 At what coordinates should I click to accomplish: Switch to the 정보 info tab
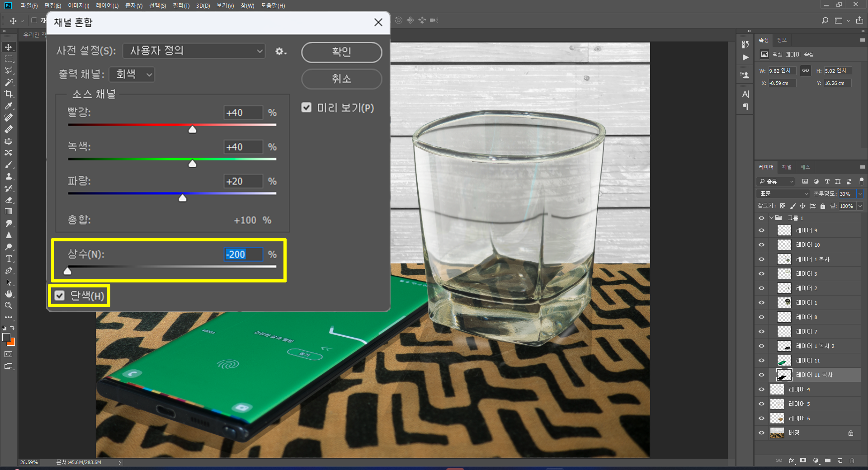click(782, 40)
